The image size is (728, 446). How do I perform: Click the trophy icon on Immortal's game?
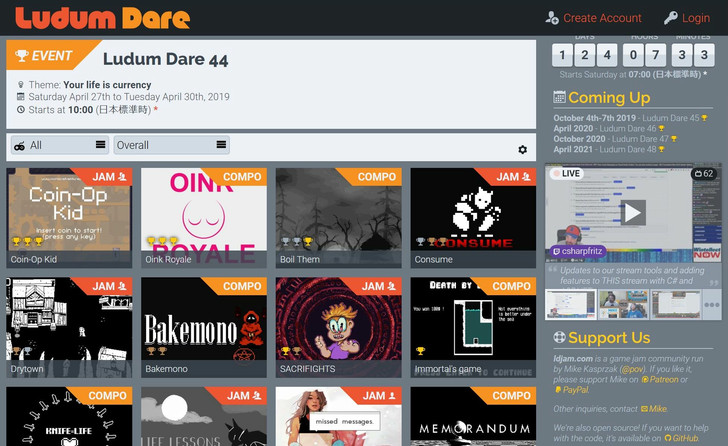pyautogui.click(x=420, y=351)
